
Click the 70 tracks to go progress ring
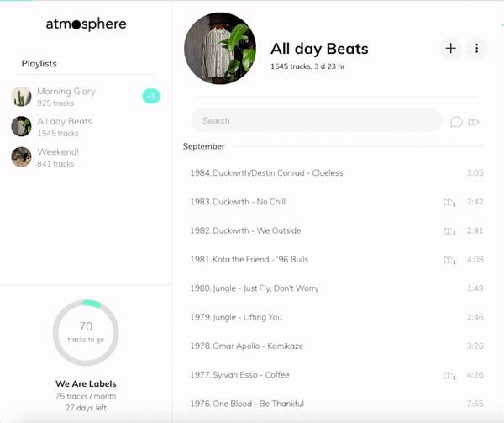point(86,333)
